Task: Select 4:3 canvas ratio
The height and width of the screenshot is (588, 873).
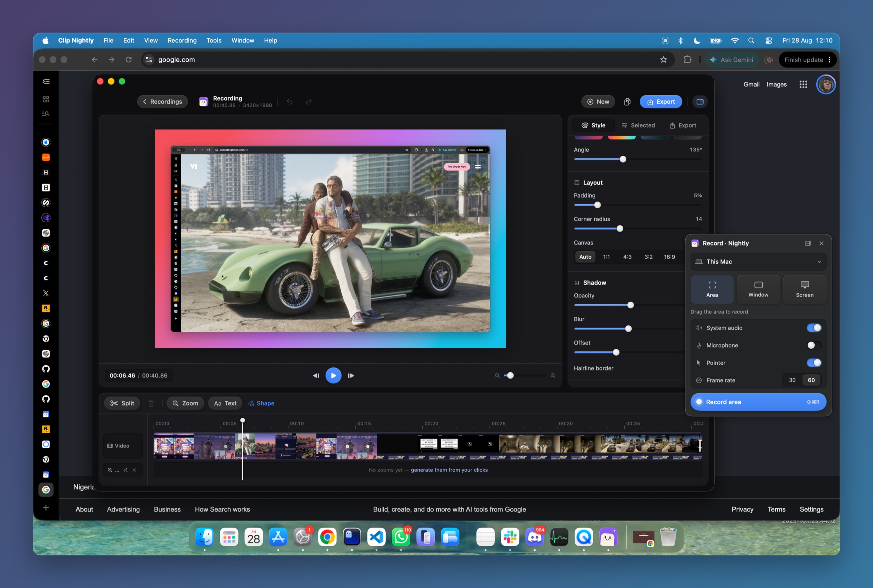Action: tap(627, 257)
